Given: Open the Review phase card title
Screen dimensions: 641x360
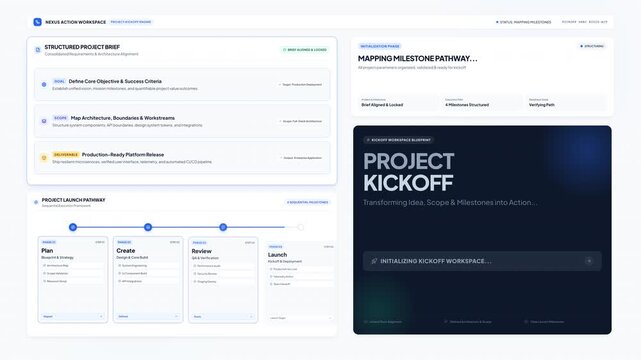Looking at the screenshot, I should [202, 251].
